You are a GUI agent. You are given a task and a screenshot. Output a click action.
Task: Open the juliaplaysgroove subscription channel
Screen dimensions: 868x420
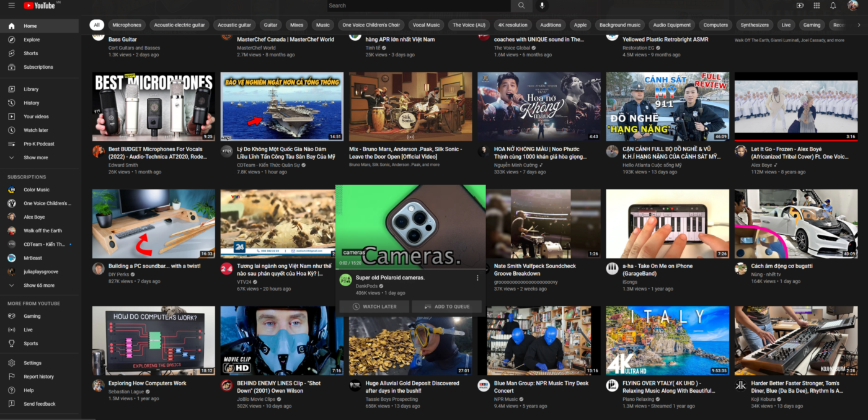(40, 271)
